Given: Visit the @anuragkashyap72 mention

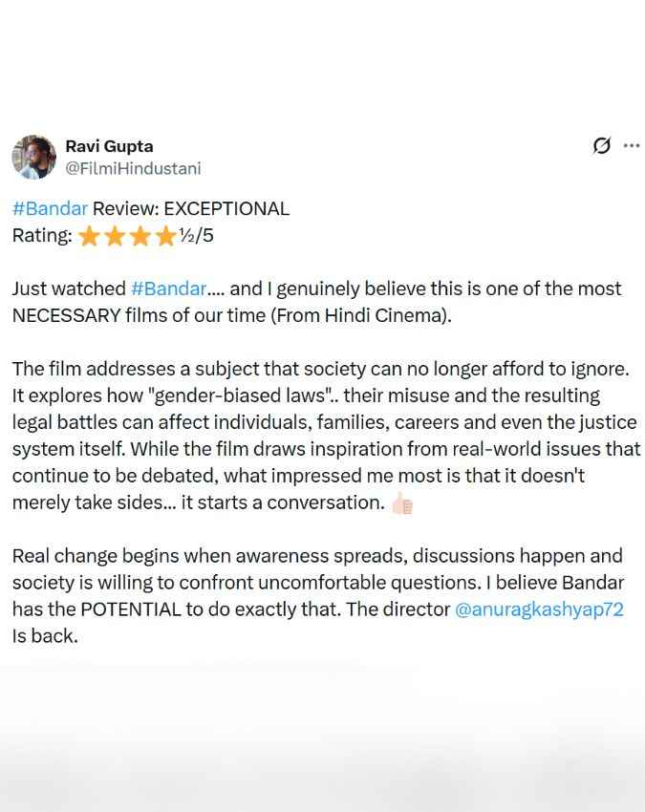Looking at the screenshot, I should (539, 609).
